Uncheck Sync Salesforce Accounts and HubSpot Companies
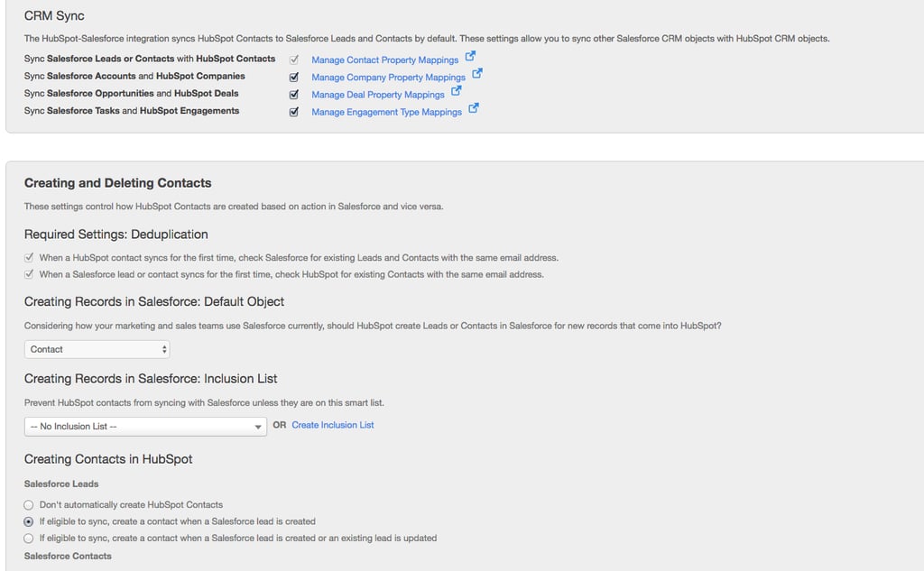924x571 pixels. click(294, 78)
